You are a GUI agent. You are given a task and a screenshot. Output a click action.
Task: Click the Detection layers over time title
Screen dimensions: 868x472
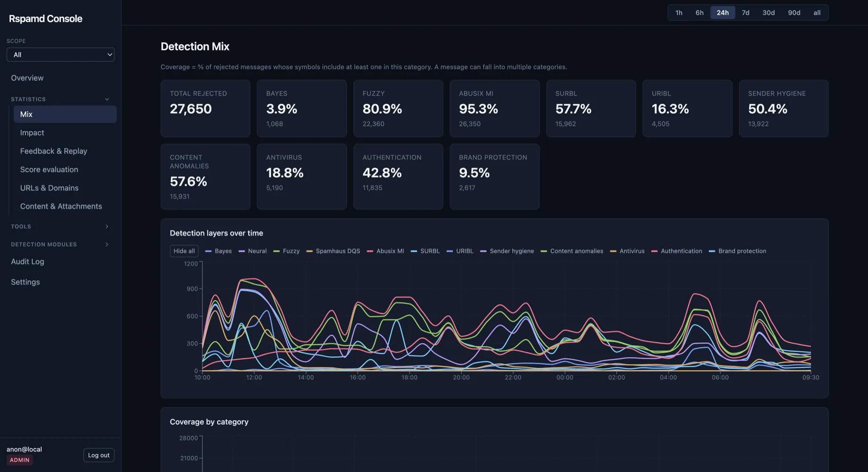coord(217,233)
